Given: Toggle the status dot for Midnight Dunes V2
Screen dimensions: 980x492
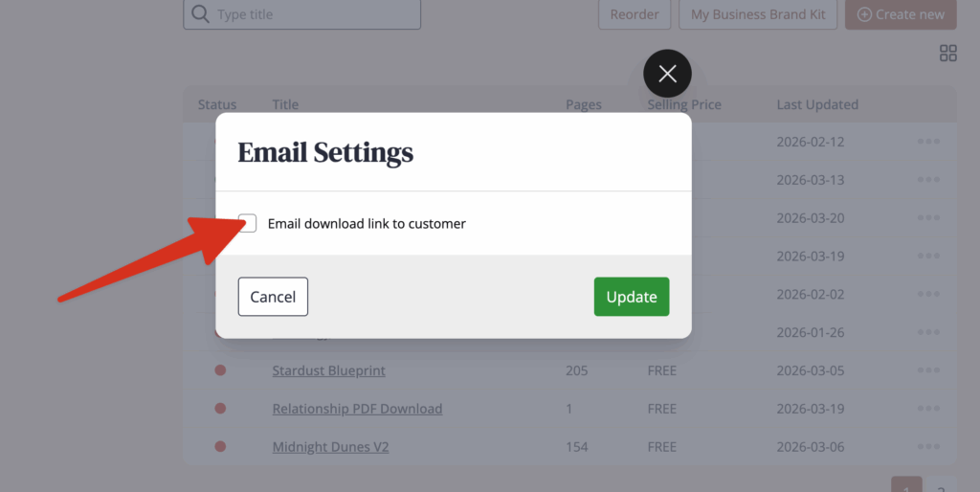Looking at the screenshot, I should 220,447.
